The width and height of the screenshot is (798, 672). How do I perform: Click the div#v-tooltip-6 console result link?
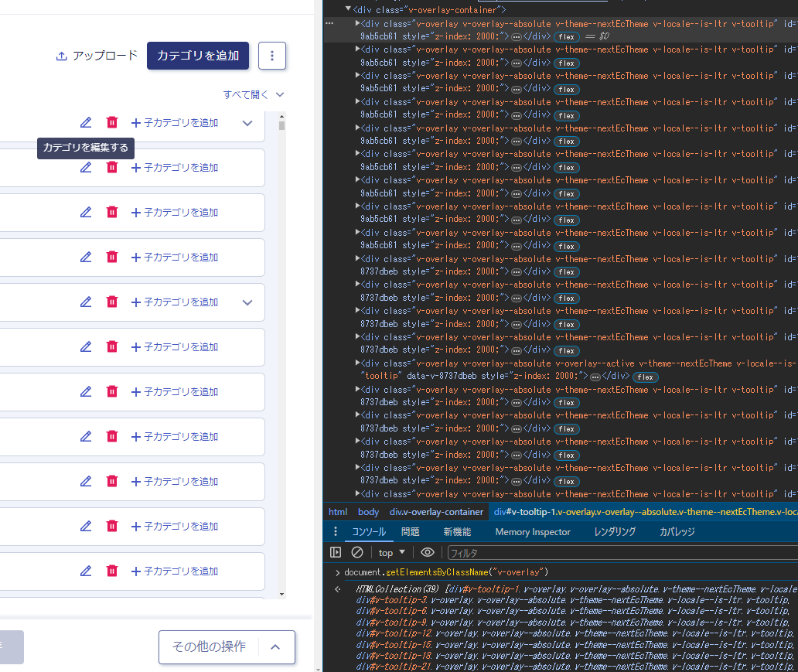point(390,611)
